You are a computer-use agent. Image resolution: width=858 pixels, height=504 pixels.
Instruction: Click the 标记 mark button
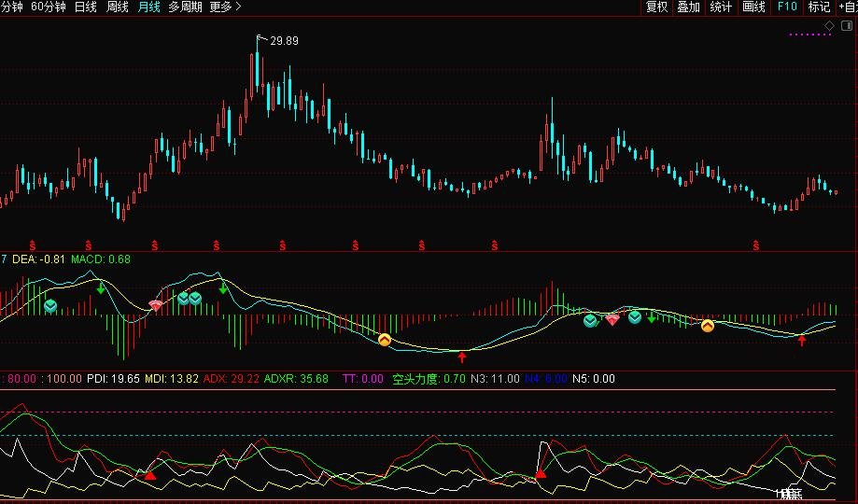tap(819, 7)
